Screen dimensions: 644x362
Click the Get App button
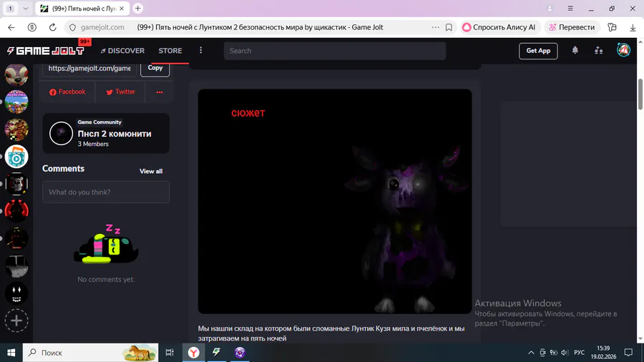tap(538, 51)
